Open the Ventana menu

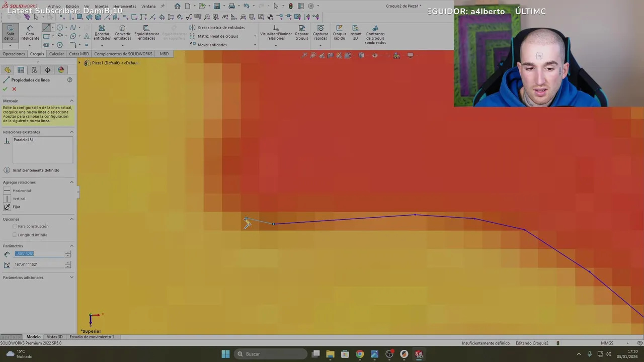[x=148, y=6]
